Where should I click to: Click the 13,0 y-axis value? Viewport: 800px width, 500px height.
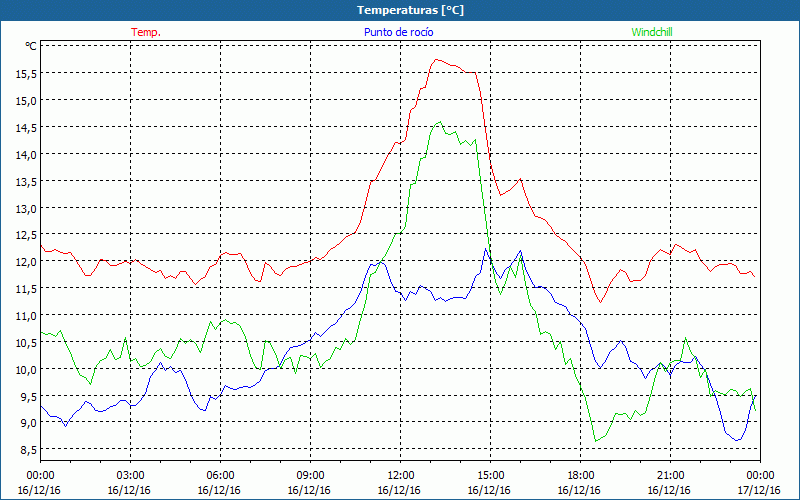point(26,209)
